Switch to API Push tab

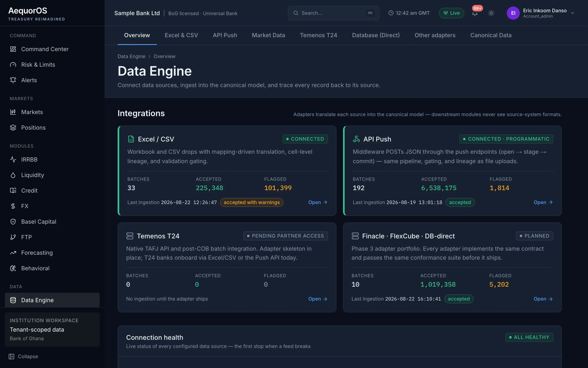(225, 35)
